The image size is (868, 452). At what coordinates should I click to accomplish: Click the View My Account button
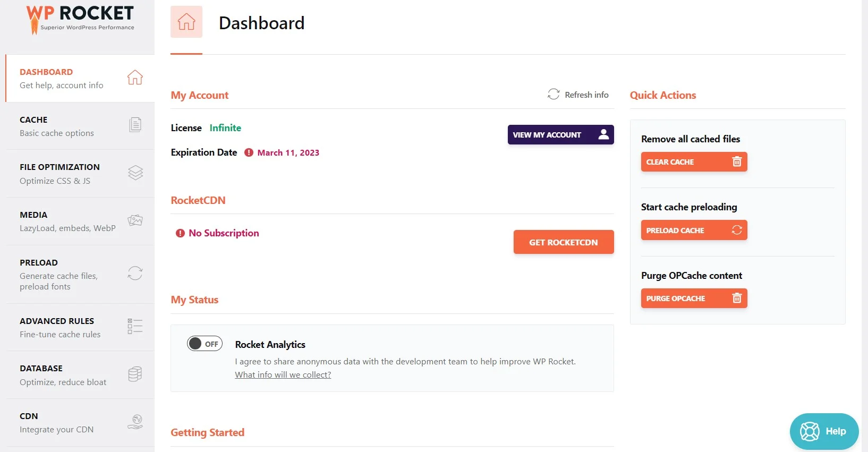[560, 134]
